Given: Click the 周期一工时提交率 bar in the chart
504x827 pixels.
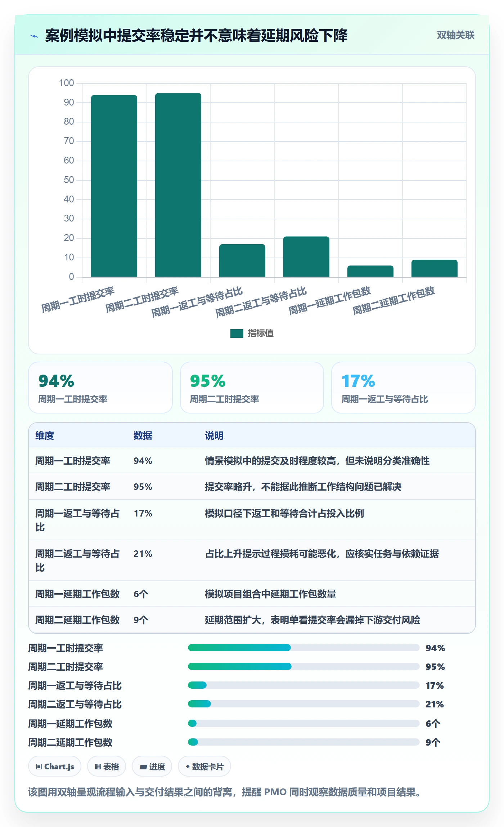Looking at the screenshot, I should click(114, 186).
